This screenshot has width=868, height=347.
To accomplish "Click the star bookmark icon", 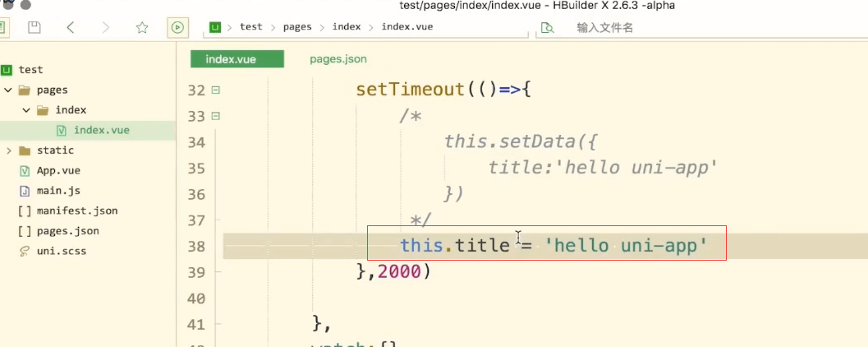I will coord(142,27).
